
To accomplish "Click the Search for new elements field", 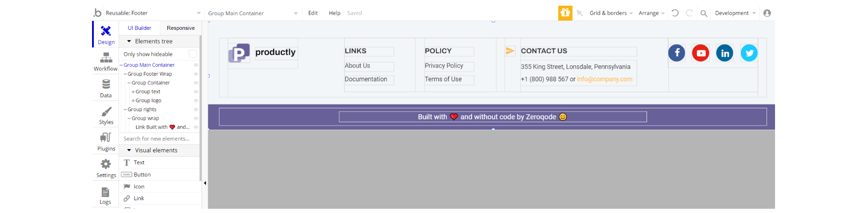I will [159, 139].
